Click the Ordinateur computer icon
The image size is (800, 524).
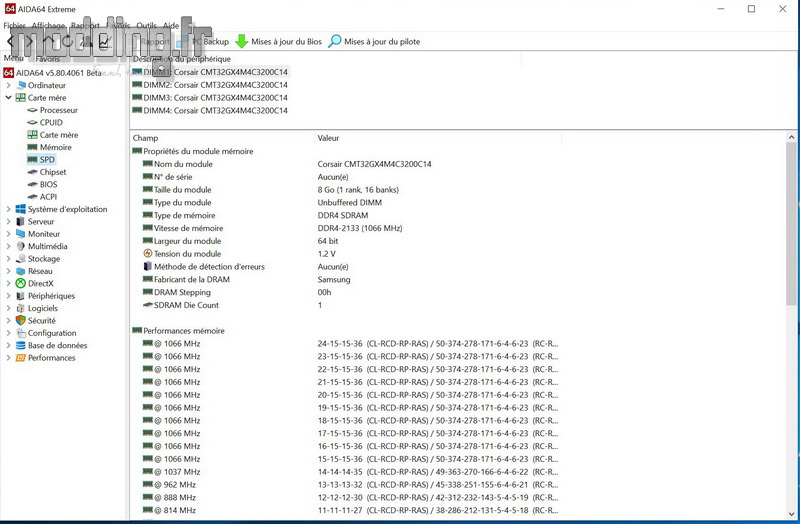tap(21, 85)
